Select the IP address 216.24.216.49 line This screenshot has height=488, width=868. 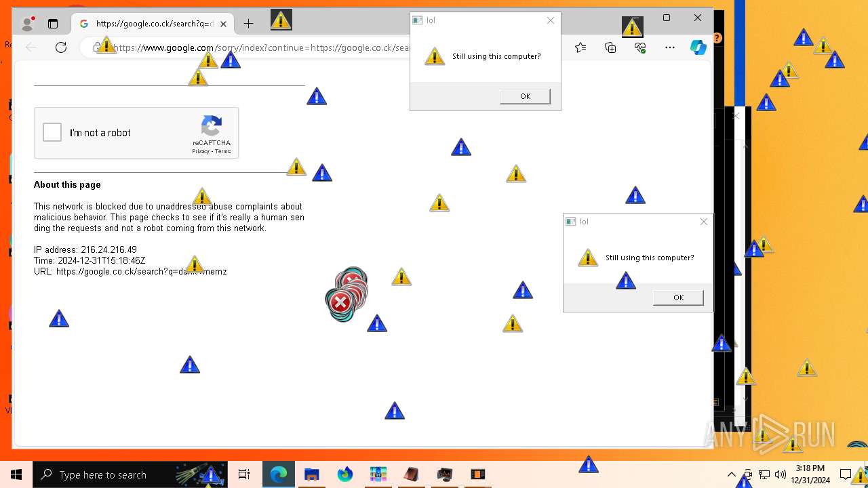pos(85,249)
